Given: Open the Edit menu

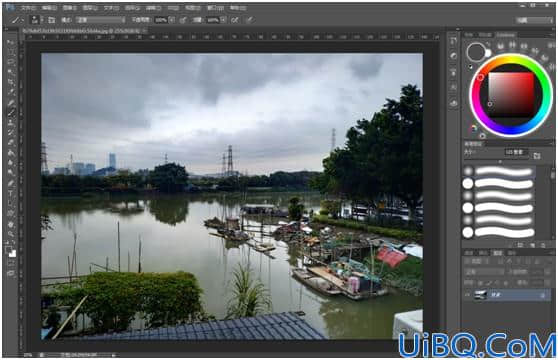Looking at the screenshot, I should pyautogui.click(x=49, y=8).
